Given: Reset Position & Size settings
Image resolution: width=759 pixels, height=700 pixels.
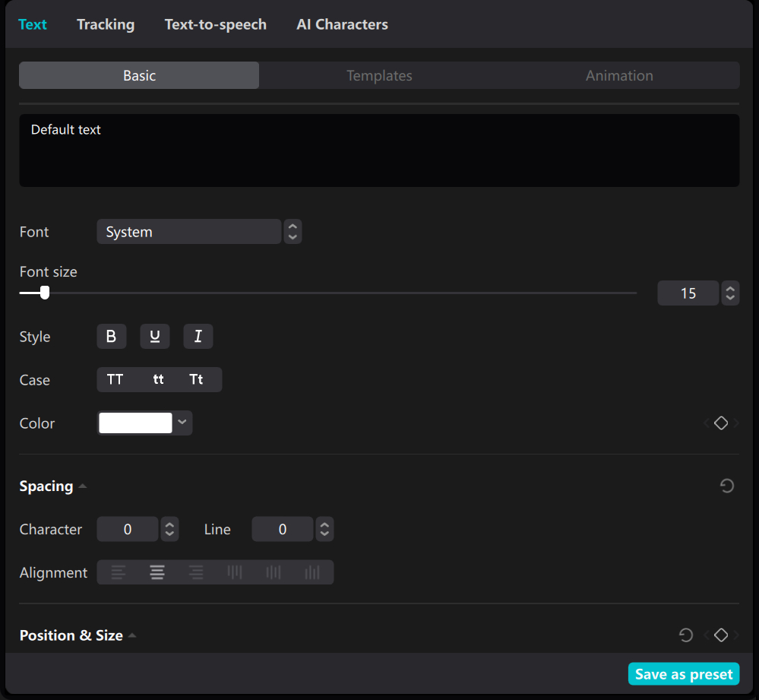Looking at the screenshot, I should tap(686, 635).
